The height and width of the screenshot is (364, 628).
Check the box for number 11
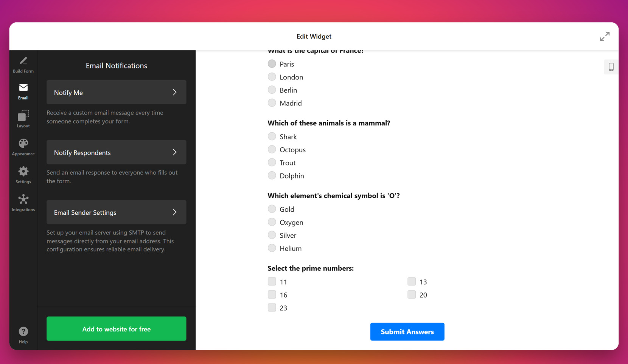(x=272, y=282)
